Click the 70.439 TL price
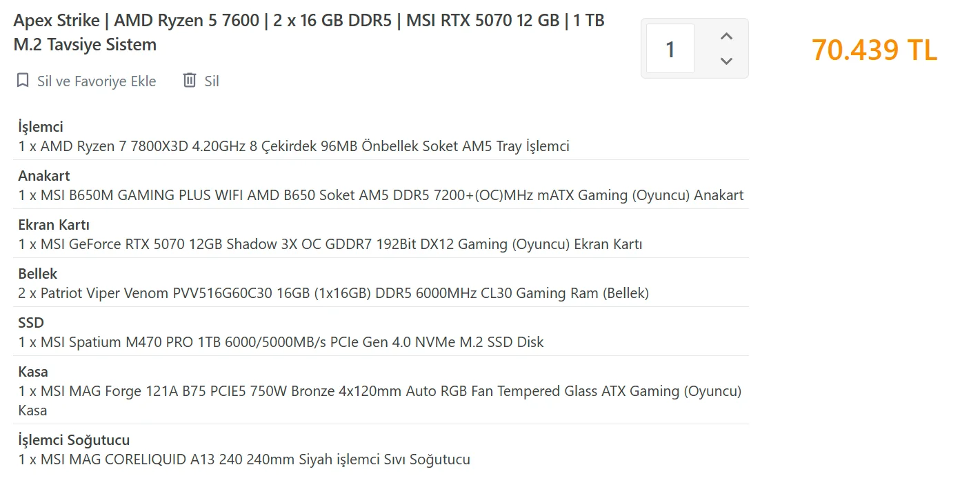Viewport: 980px width, 485px height. coord(874,50)
